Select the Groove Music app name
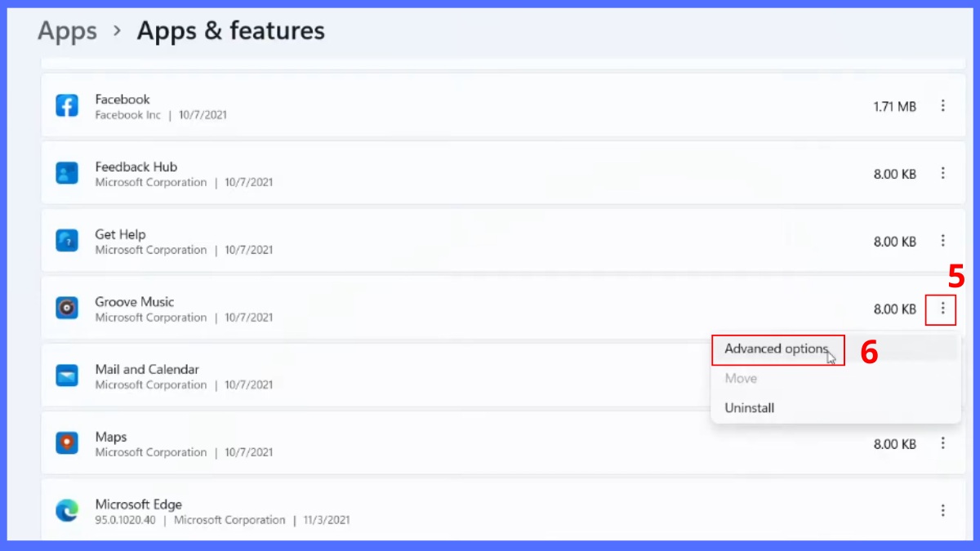This screenshot has width=980, height=551. pos(135,302)
